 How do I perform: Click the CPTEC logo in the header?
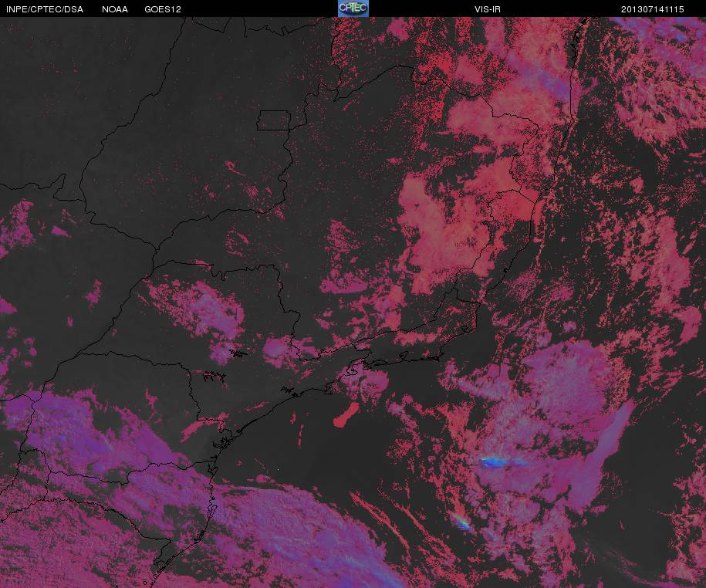353,8
